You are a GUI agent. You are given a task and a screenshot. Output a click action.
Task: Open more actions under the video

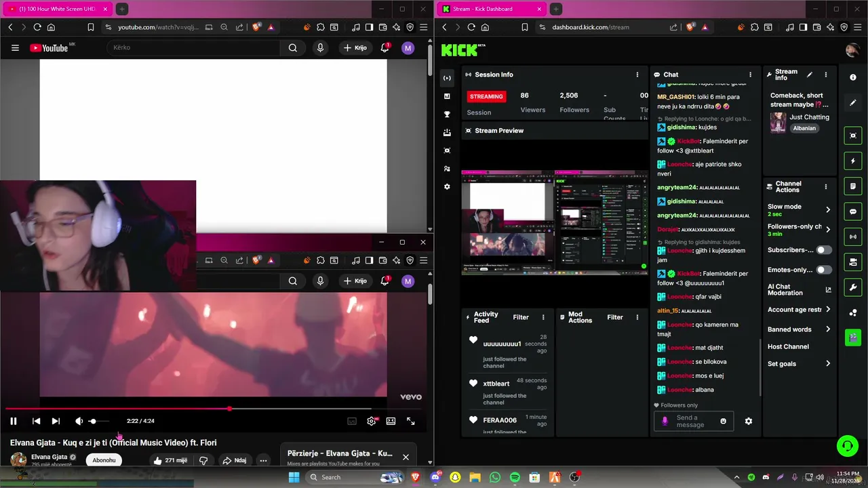263,460
